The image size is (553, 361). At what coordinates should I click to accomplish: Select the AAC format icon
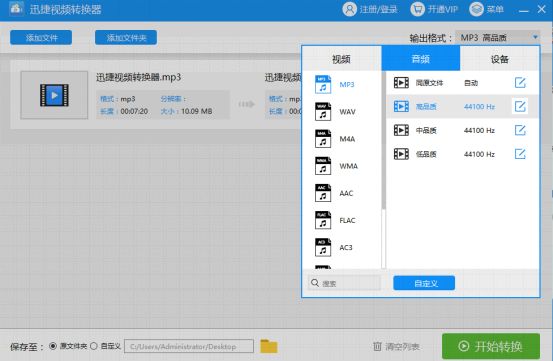tap(323, 193)
